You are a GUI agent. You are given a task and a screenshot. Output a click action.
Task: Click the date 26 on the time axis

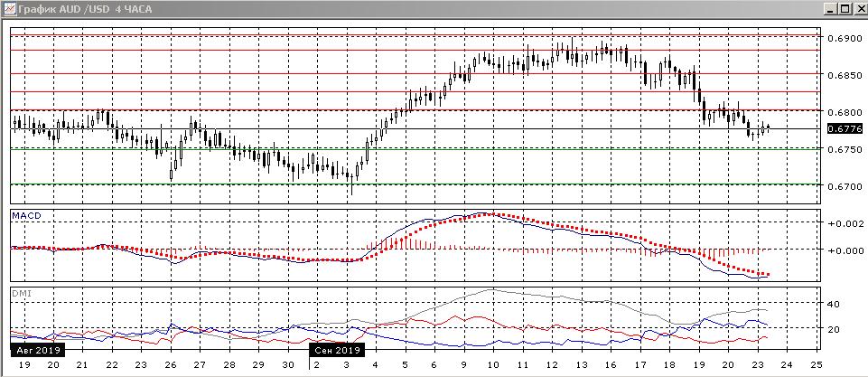168,364
